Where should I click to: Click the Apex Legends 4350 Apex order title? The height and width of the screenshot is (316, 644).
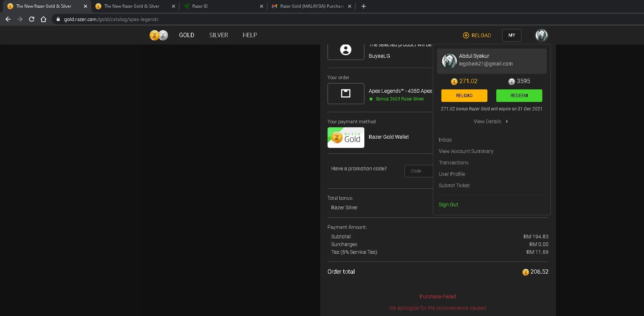[x=400, y=91]
